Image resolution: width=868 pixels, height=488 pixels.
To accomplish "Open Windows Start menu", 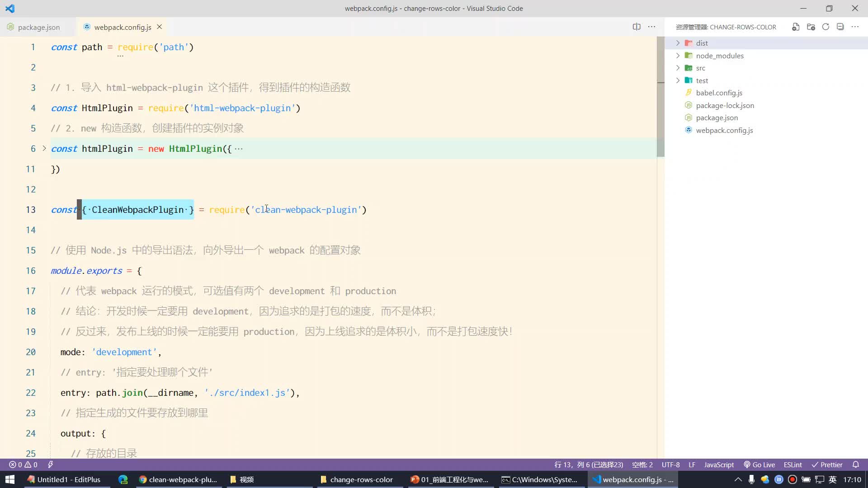I will tap(10, 479).
